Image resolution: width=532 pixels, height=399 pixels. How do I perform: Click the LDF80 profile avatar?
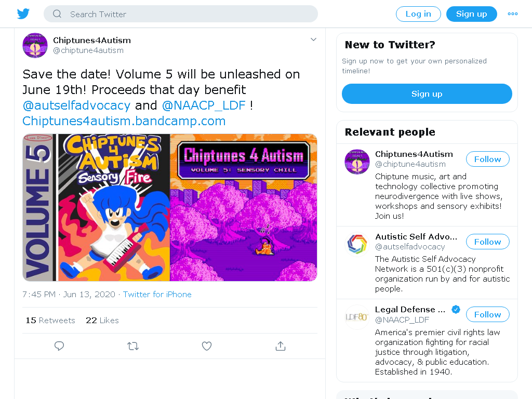pos(357,317)
